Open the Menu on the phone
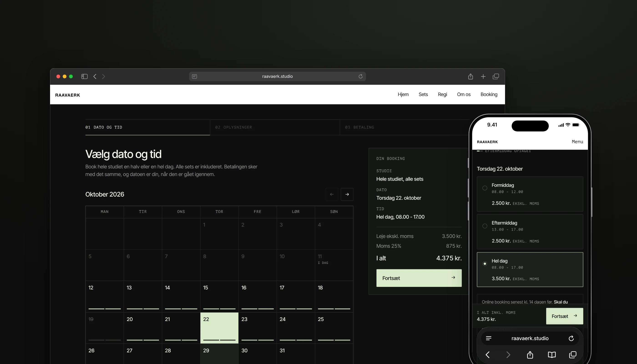The width and height of the screenshot is (637, 364). pyautogui.click(x=577, y=142)
